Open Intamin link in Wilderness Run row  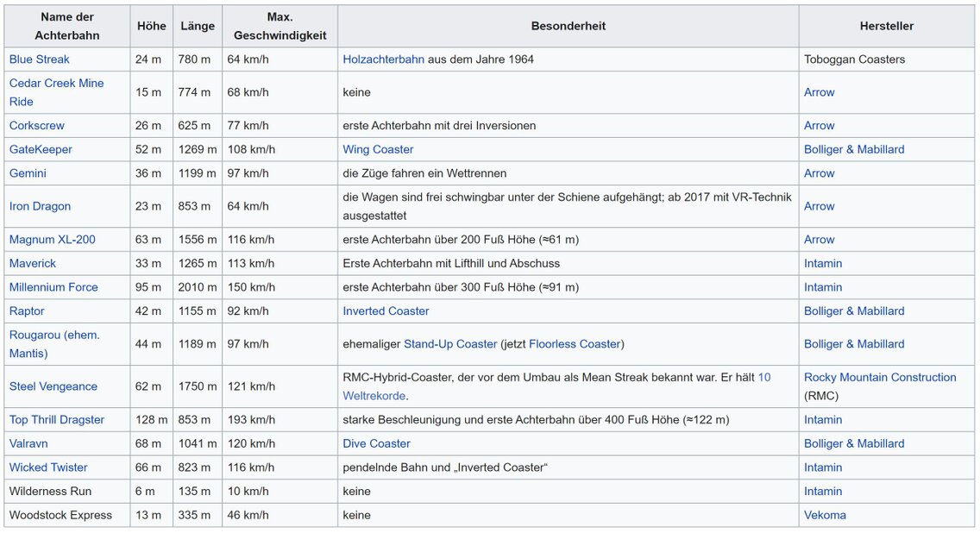pyautogui.click(x=823, y=491)
